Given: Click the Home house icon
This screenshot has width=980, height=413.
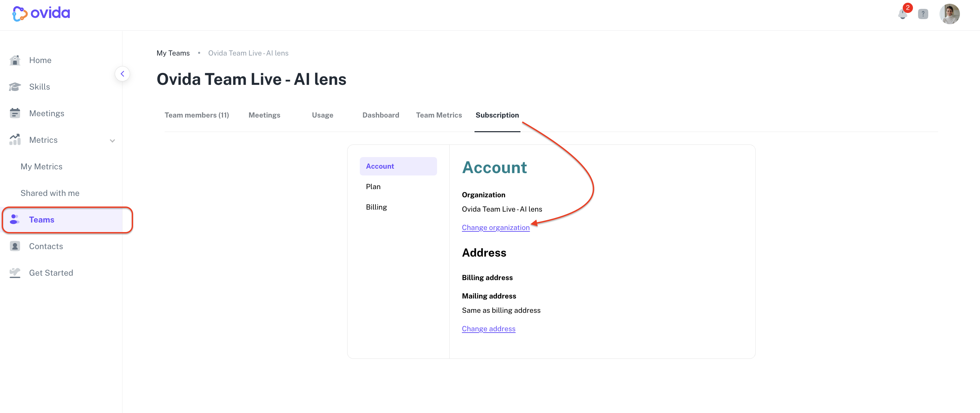Looking at the screenshot, I should click(x=15, y=60).
